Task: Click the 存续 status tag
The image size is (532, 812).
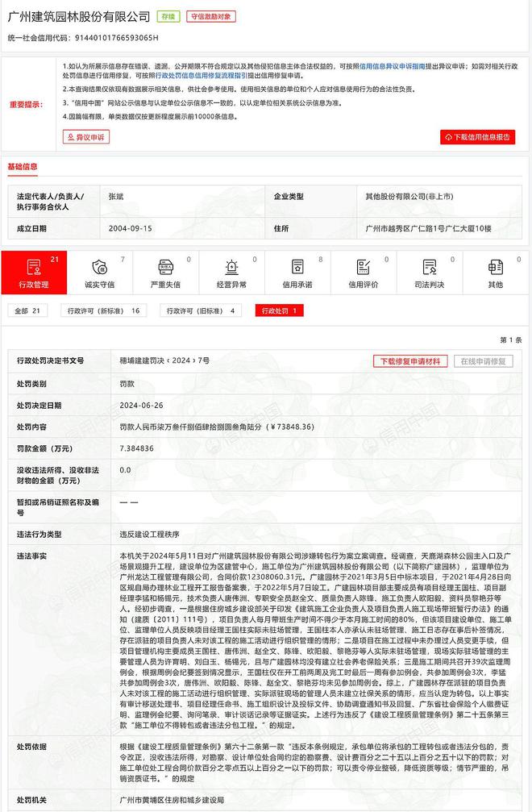Action: [x=168, y=17]
